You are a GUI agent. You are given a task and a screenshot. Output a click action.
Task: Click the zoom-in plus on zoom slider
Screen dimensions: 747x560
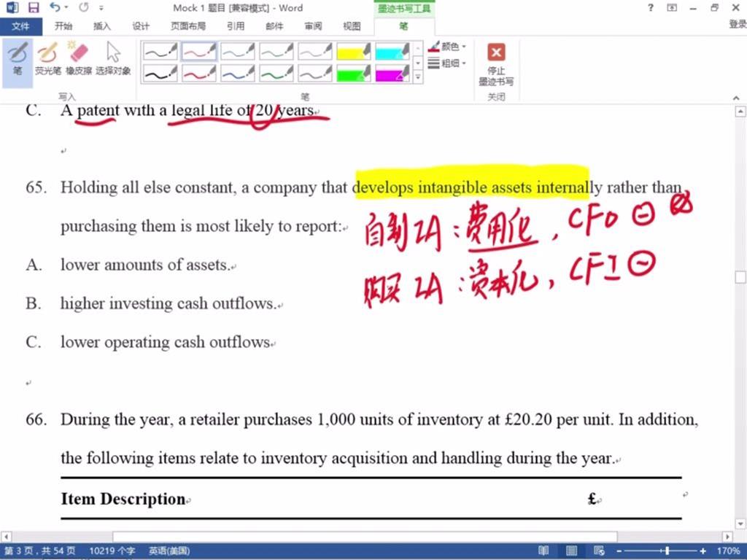tap(703, 551)
